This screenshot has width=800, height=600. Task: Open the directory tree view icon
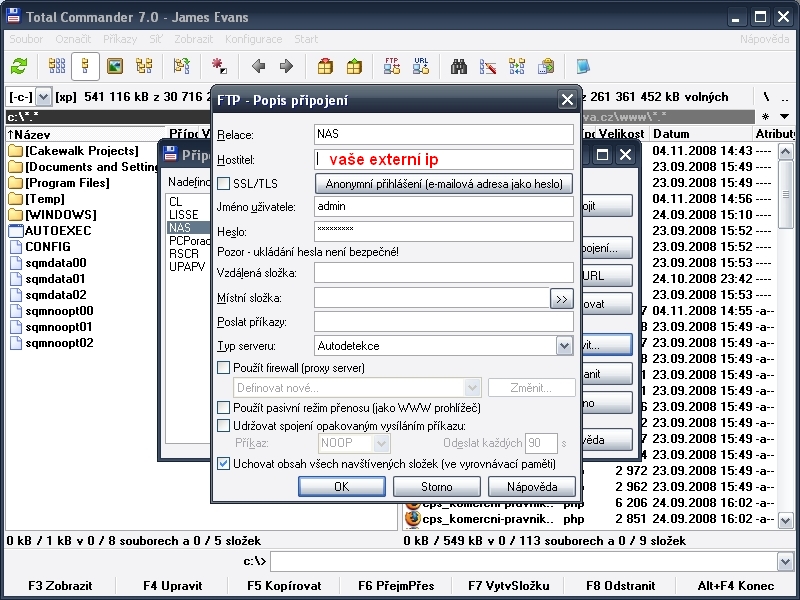[144, 66]
